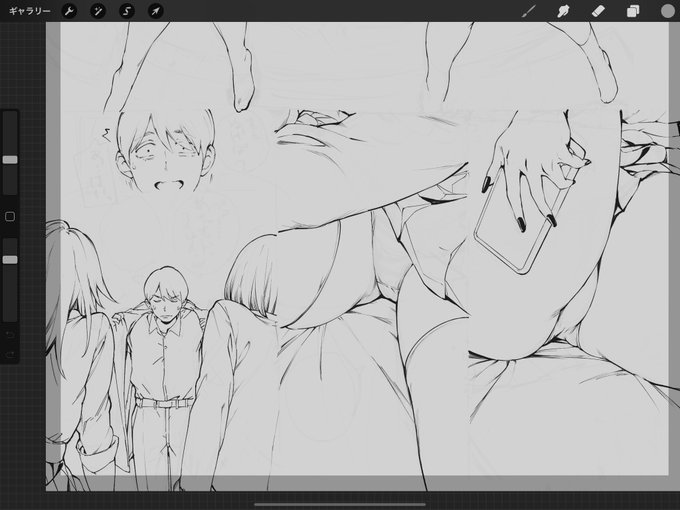The image size is (680, 510).
Task: Select the Eraser tool
Action: tap(598, 11)
